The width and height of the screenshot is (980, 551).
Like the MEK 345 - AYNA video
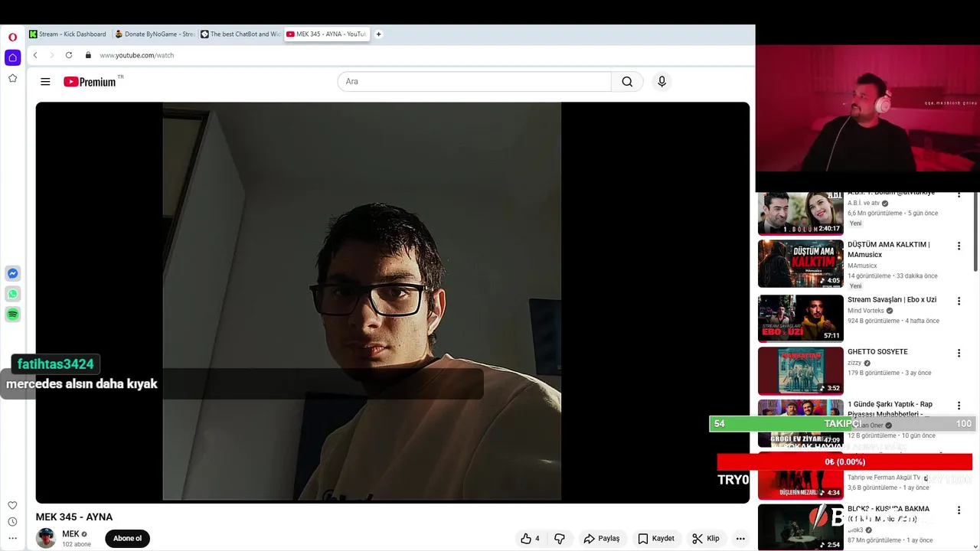click(530, 539)
